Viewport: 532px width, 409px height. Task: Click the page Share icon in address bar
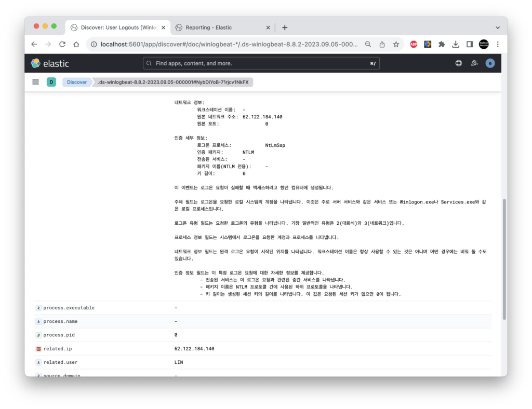point(382,44)
